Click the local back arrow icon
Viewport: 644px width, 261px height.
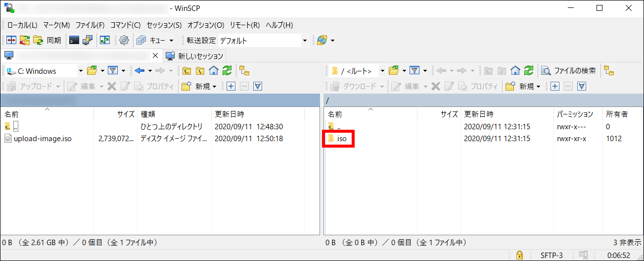click(x=139, y=71)
